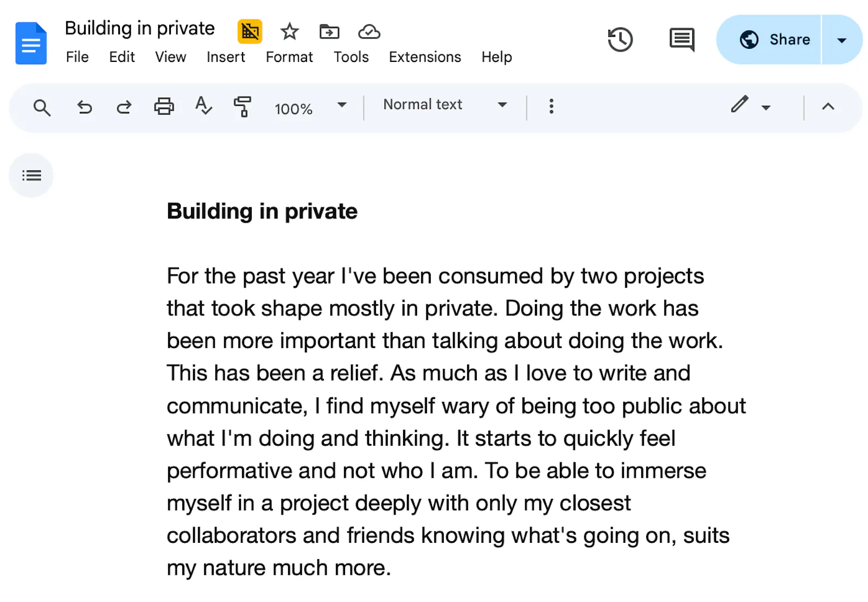This screenshot has width=868, height=602.
Task: Open version history clock icon
Action: point(620,40)
